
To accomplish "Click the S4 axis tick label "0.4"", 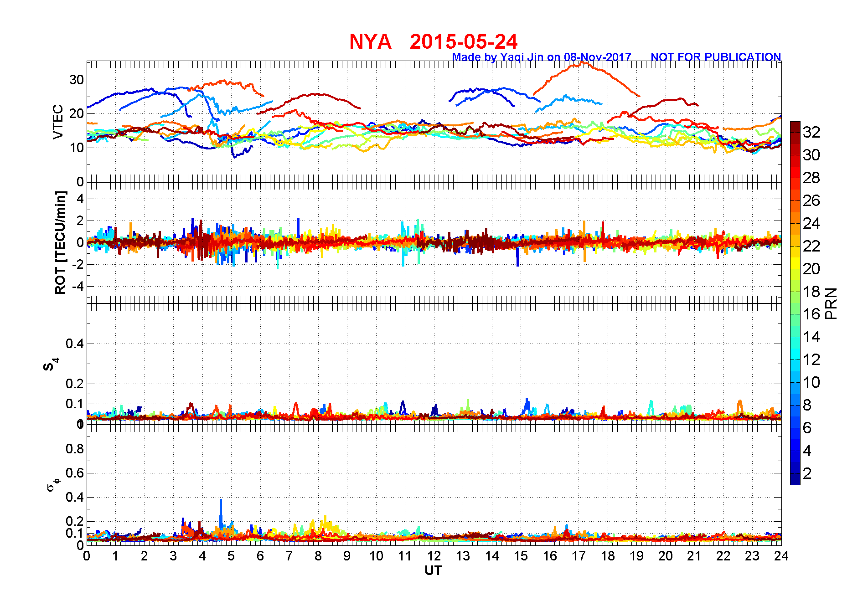I will click(75, 344).
